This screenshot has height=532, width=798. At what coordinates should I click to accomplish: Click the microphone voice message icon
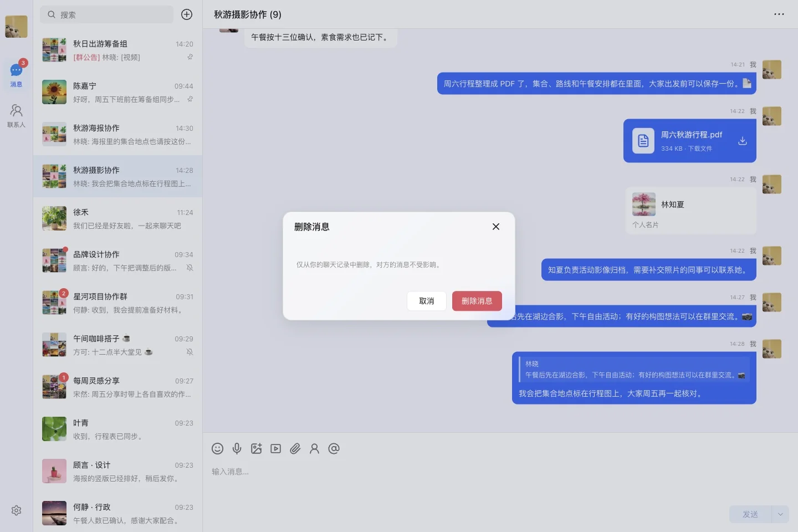point(237,449)
